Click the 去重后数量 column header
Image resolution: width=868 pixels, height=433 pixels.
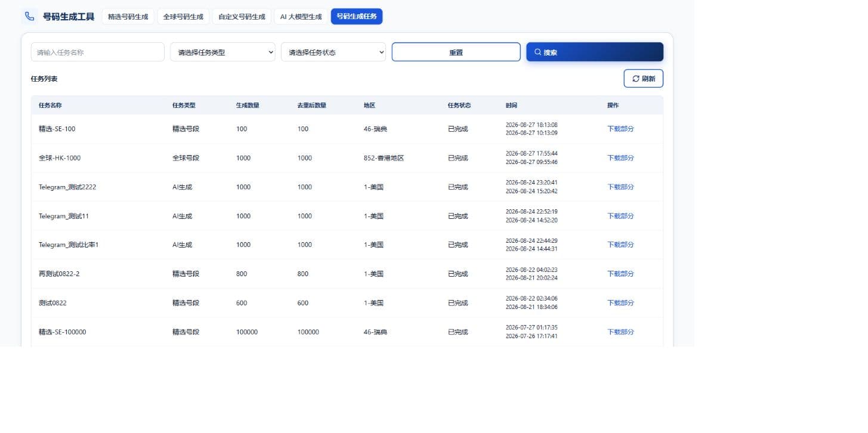point(312,105)
